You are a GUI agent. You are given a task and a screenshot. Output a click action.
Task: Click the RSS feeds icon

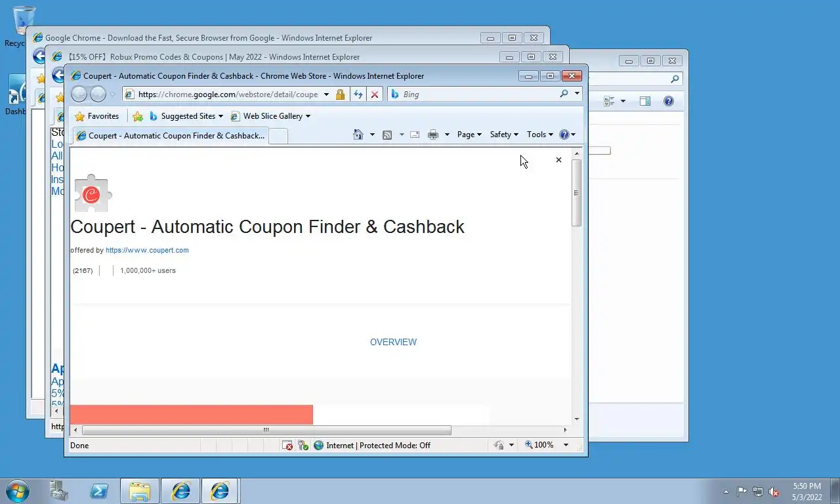(x=387, y=135)
